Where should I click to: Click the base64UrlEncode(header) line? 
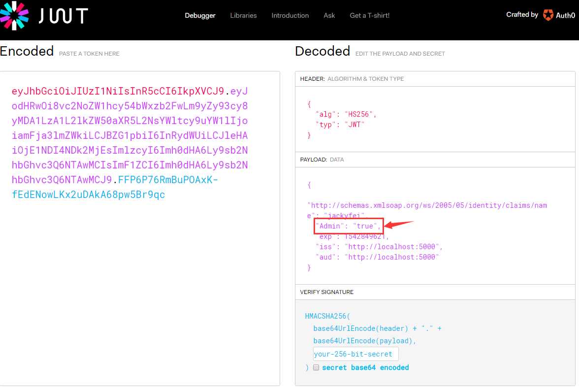[377, 328]
